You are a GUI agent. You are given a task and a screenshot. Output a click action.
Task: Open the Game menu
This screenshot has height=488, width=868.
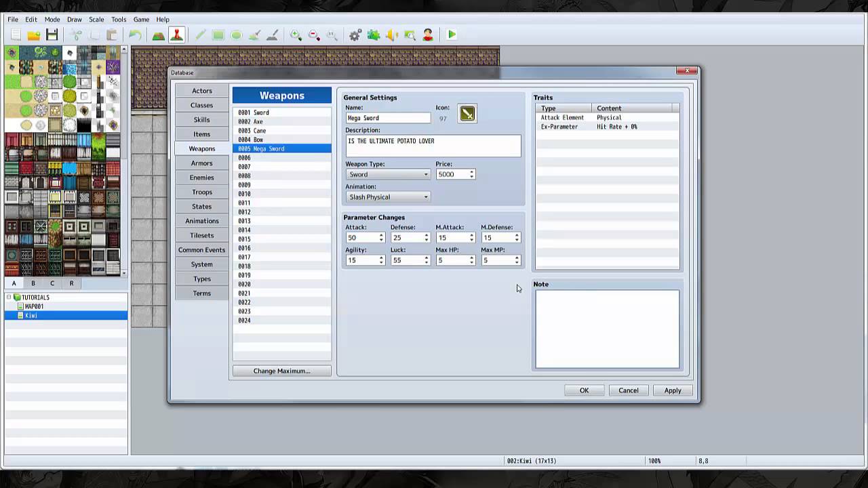141,20
